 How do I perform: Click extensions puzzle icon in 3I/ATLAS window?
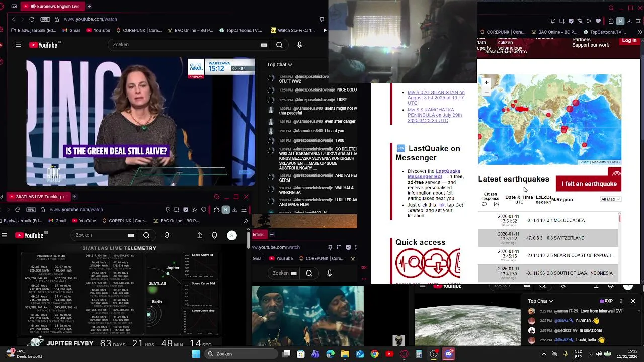click(x=216, y=209)
